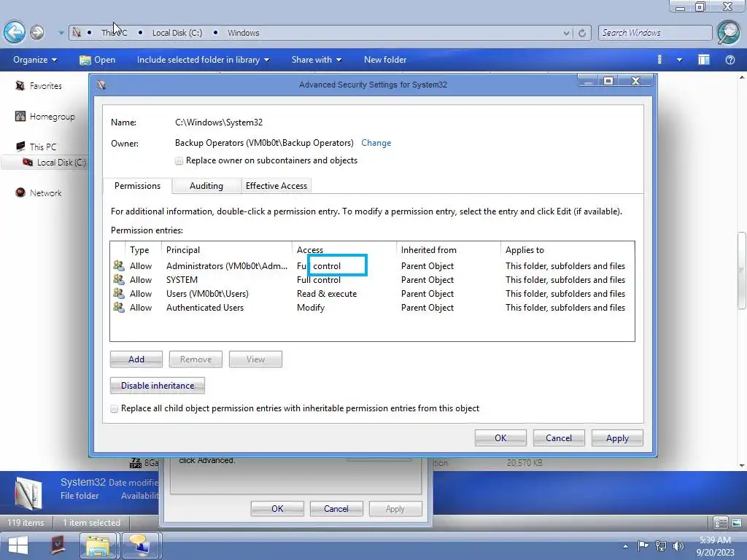
Task: Click the Search Windows input field
Action: pos(654,32)
